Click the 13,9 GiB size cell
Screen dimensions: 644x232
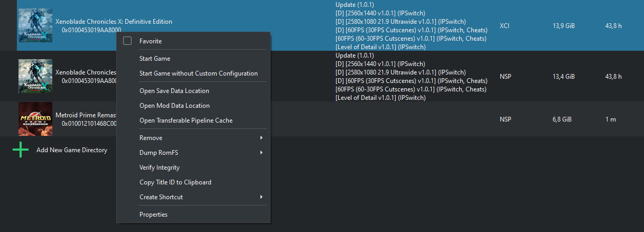(x=564, y=25)
